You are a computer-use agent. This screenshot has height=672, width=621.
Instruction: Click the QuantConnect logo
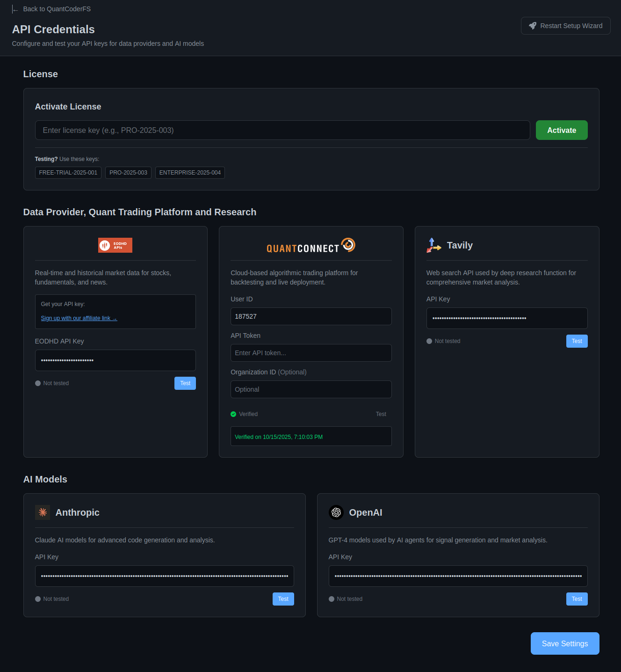pyautogui.click(x=310, y=245)
